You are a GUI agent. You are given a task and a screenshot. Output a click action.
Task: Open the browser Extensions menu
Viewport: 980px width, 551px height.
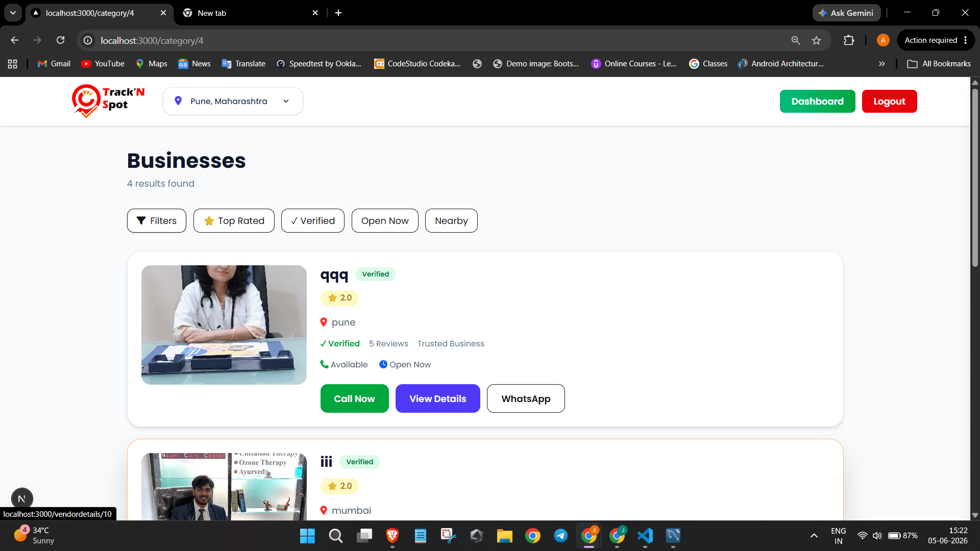(849, 40)
